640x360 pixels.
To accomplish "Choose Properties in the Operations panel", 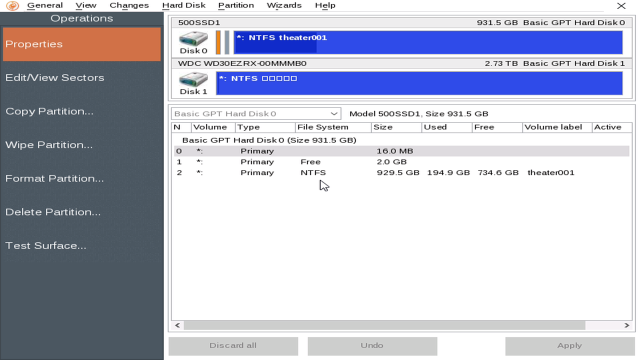I will 82,44.
